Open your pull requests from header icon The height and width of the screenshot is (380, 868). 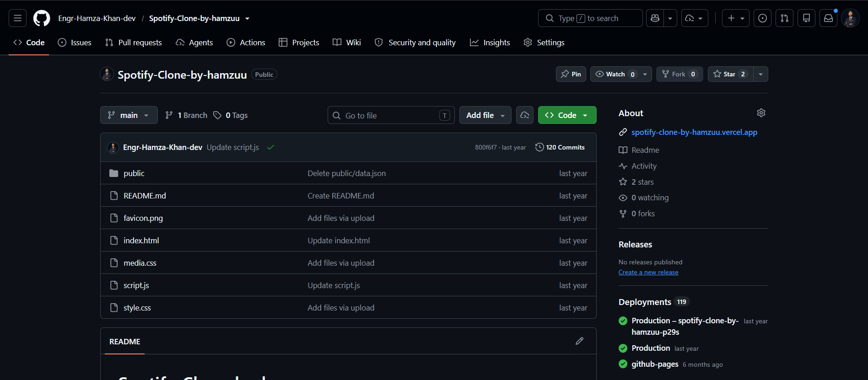point(784,18)
